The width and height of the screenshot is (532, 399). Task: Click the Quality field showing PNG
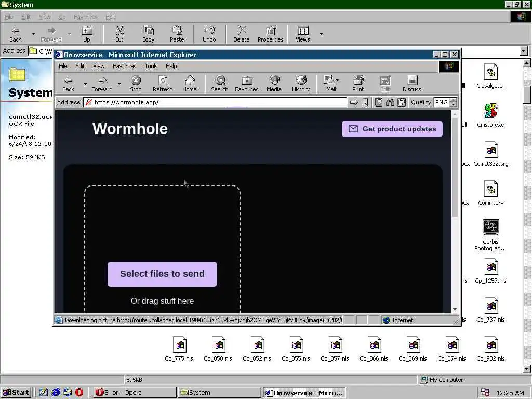tap(442, 102)
